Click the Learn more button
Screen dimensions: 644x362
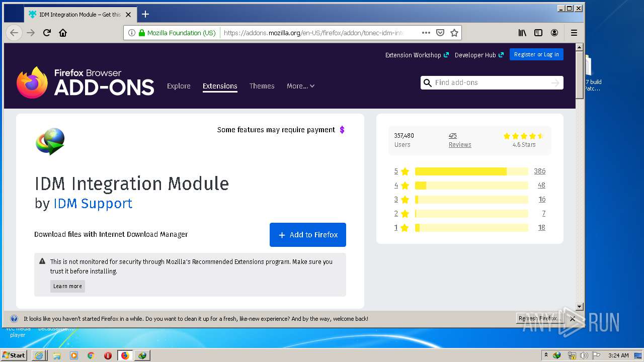pos(67,286)
